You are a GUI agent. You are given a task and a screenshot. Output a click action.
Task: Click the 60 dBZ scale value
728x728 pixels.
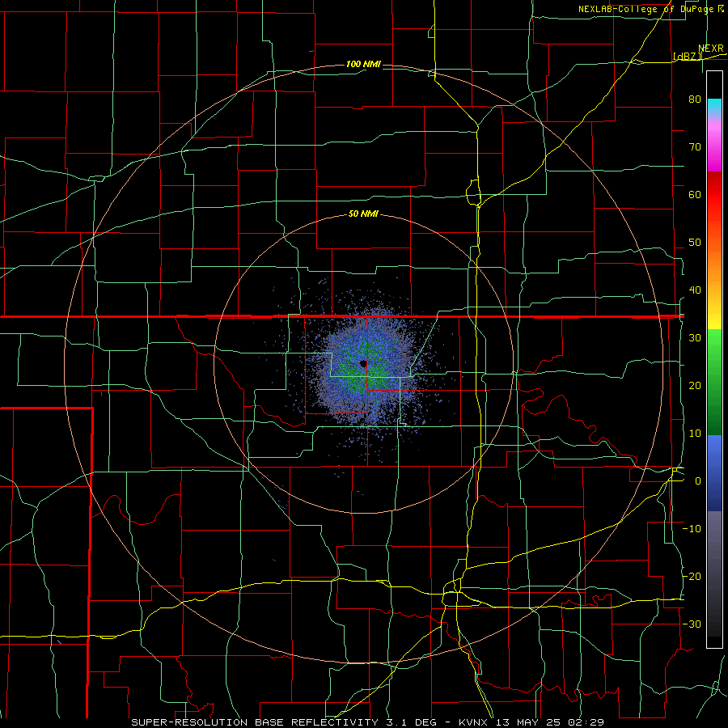click(x=695, y=194)
